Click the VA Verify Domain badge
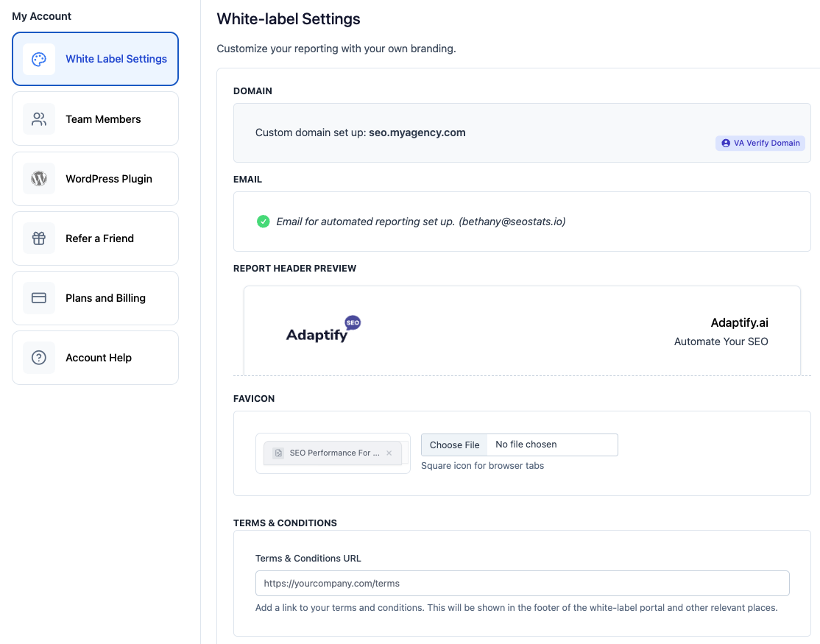Viewport: 820px width, 644px height. [x=760, y=143]
